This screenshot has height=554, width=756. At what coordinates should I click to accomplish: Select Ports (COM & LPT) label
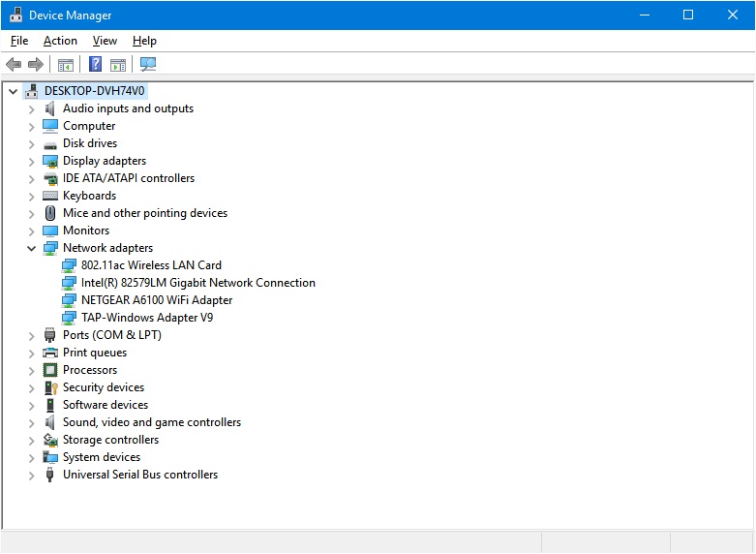pos(112,335)
